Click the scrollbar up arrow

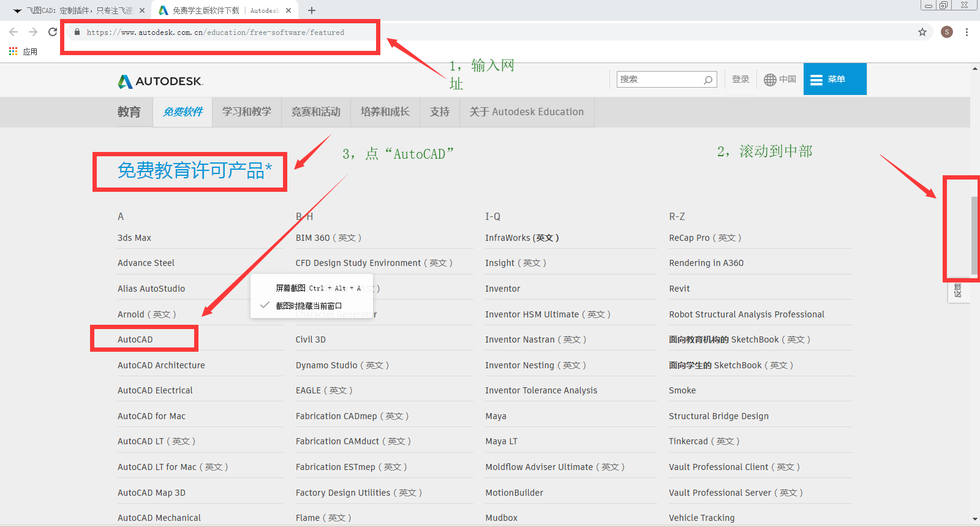click(x=975, y=69)
